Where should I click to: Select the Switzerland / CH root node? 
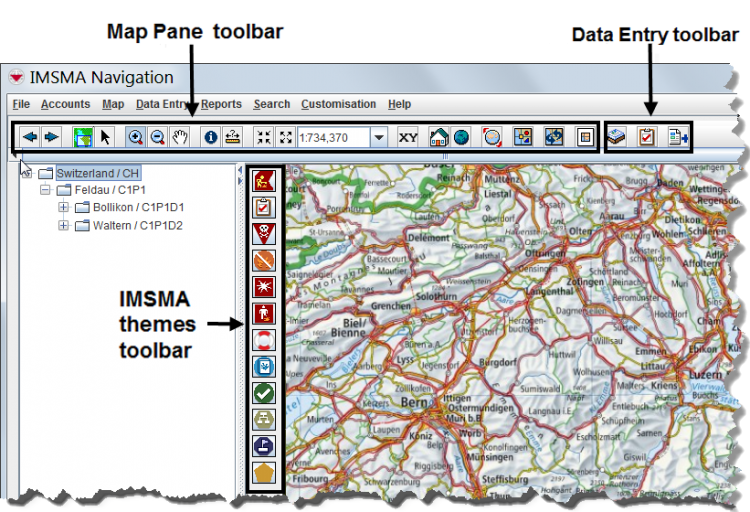click(98, 173)
